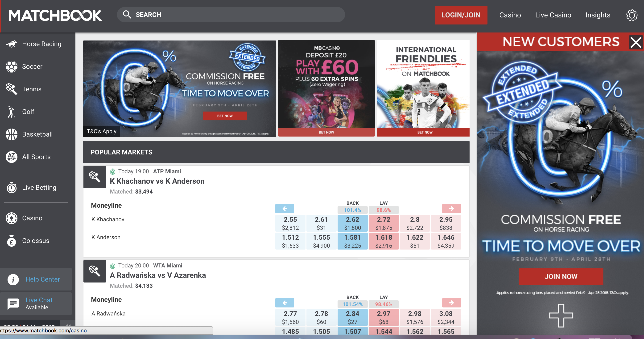
Task: Click tennis icon beside Radwańska vs Azarenka
Action: [x=95, y=271]
